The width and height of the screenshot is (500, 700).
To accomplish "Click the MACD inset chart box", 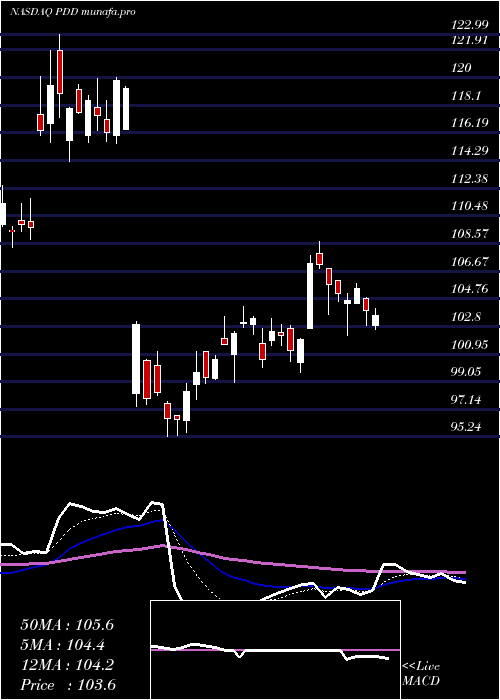I will (275, 650).
